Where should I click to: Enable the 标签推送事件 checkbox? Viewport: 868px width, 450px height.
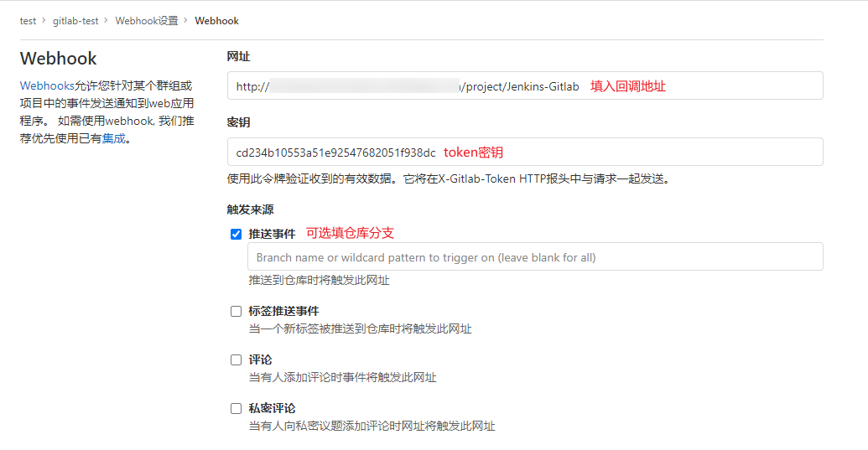236,311
